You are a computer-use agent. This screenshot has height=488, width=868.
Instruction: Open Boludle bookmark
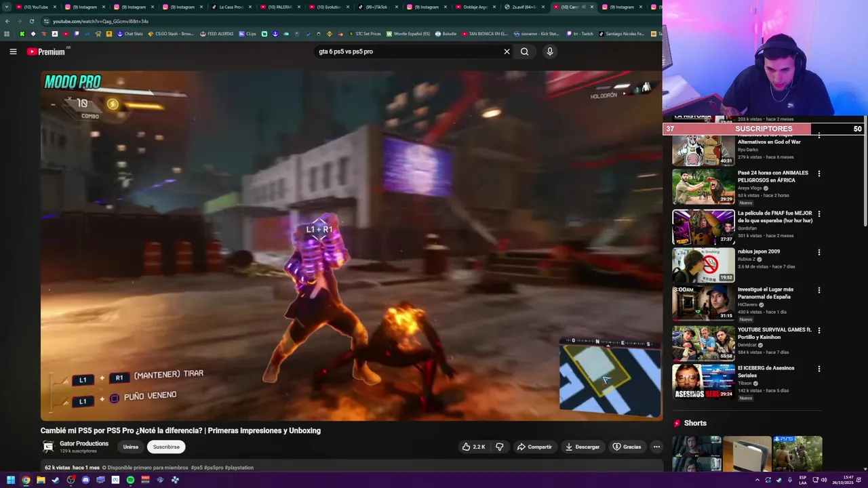pos(446,34)
